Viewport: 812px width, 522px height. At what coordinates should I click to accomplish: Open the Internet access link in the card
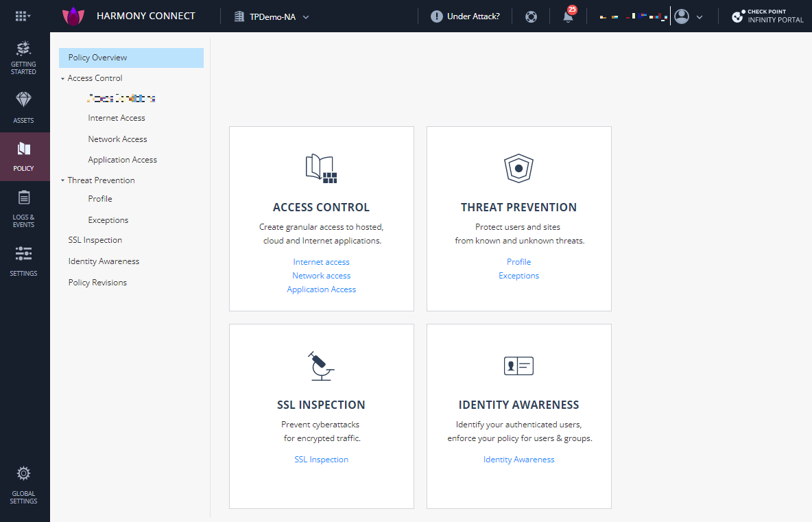(321, 262)
